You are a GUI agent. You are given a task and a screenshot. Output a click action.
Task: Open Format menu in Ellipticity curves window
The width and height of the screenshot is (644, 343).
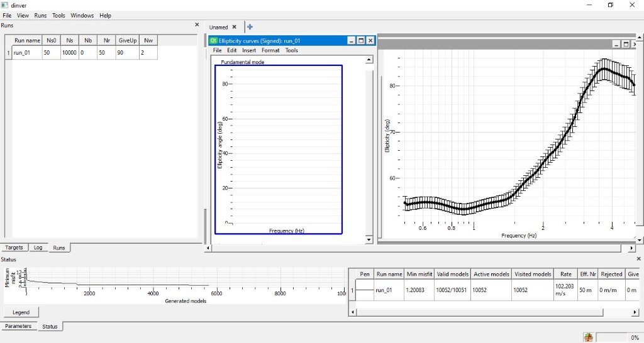270,50
